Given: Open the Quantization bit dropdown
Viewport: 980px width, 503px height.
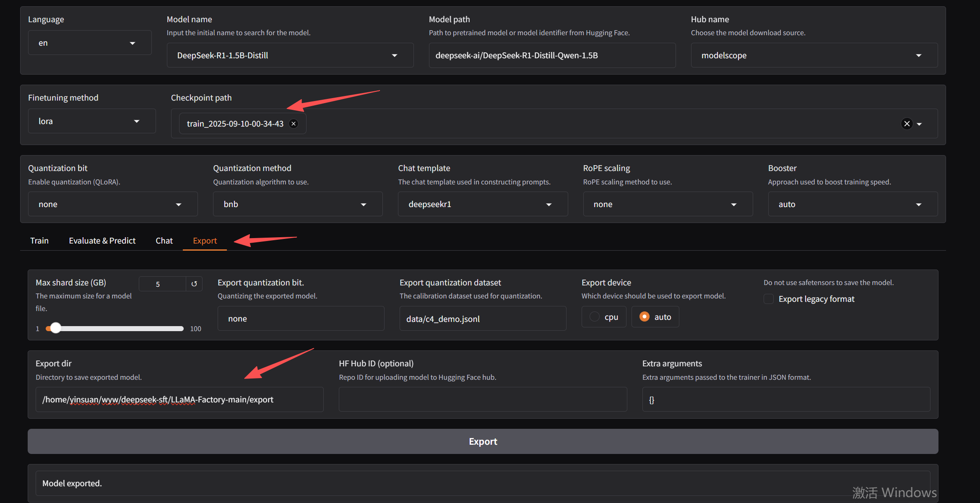Looking at the screenshot, I should pos(113,204).
